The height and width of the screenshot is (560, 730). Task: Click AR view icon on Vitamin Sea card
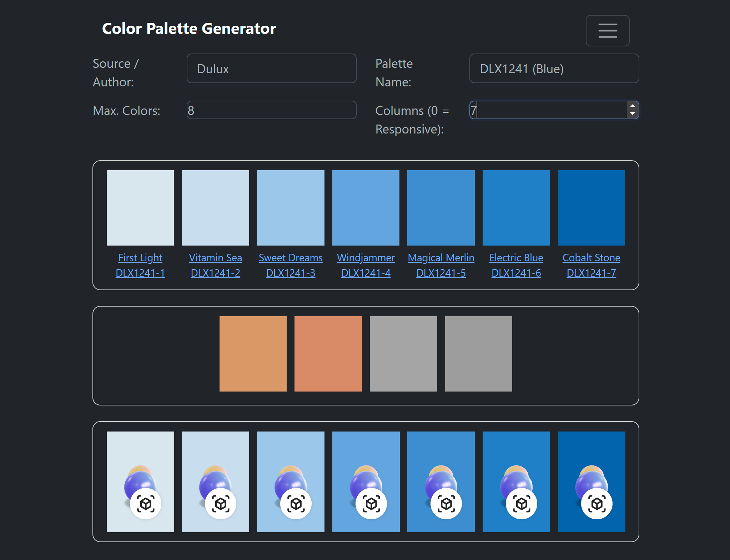[221, 504]
